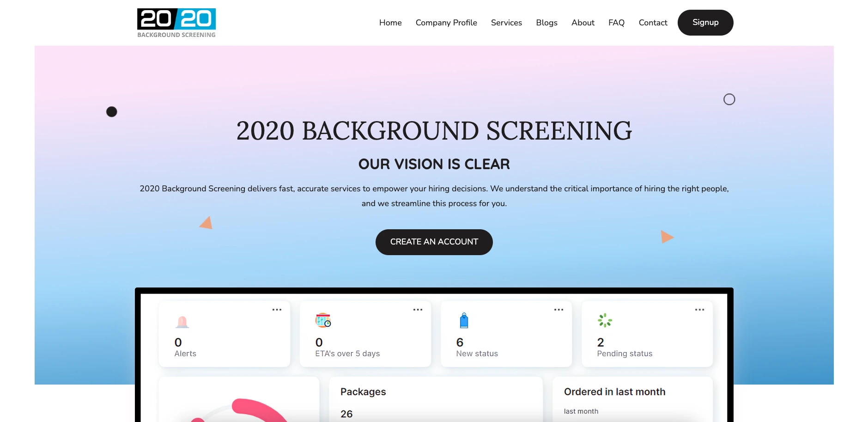Viewport: 868px width, 422px height.
Task: Navigate to the About page
Action: pos(583,23)
